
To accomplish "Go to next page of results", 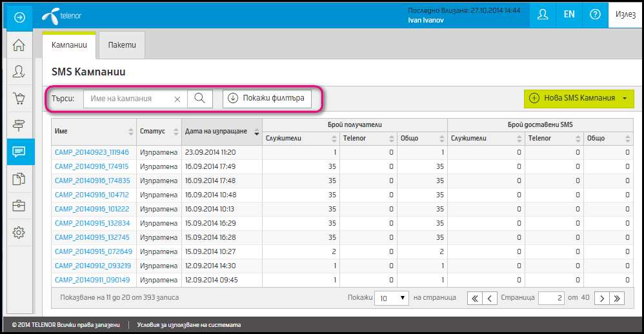I will [x=601, y=299].
